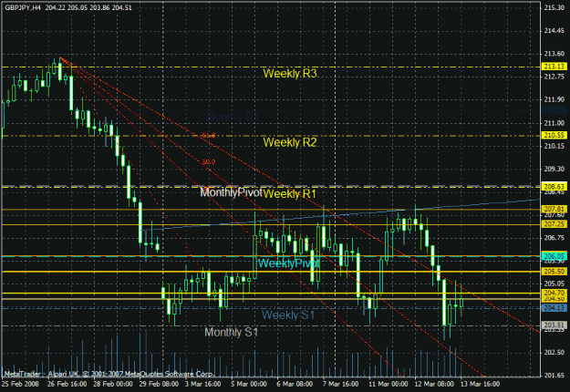The height and width of the screenshot is (392, 570).
Task: Click the 29 Feb 08:00 time label
Action: click(x=159, y=384)
